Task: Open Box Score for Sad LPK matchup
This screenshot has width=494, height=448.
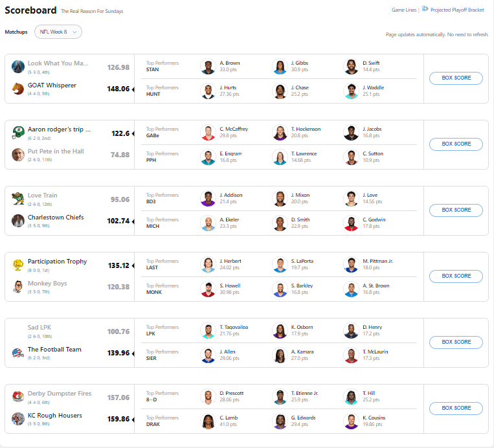Action: click(x=456, y=342)
